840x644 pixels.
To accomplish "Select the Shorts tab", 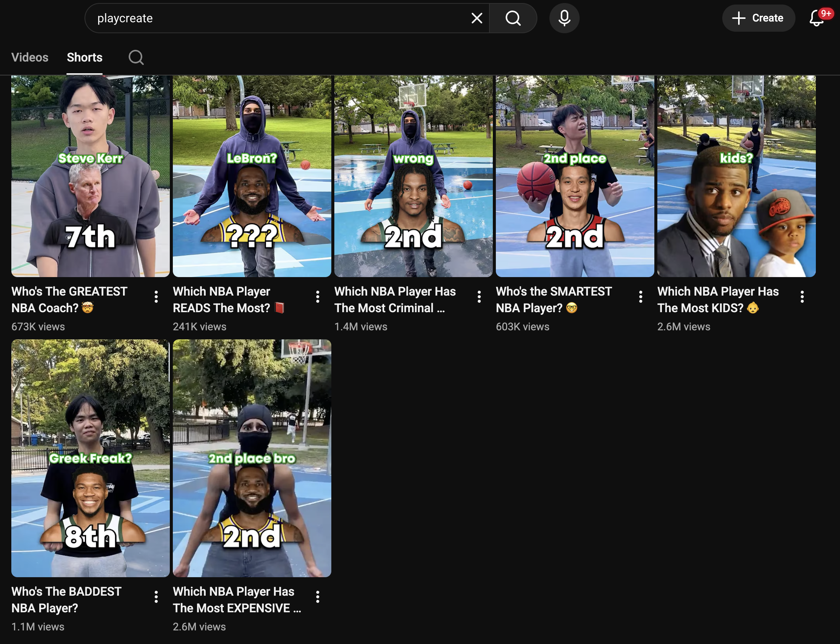I will [x=85, y=57].
